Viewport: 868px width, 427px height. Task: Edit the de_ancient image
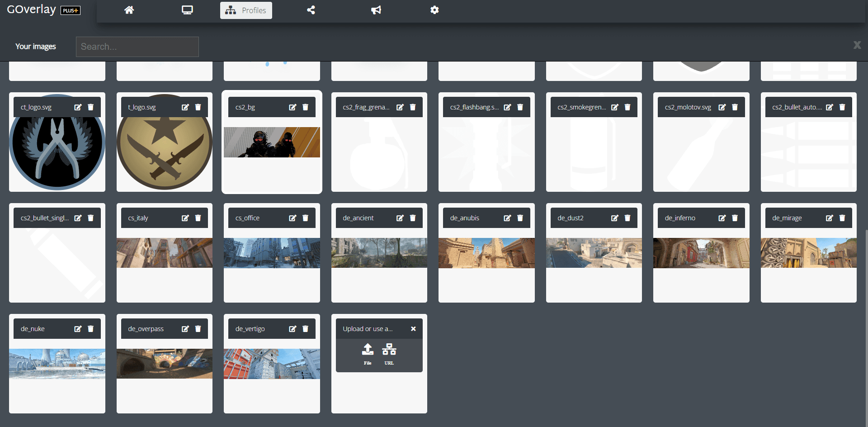[400, 218]
